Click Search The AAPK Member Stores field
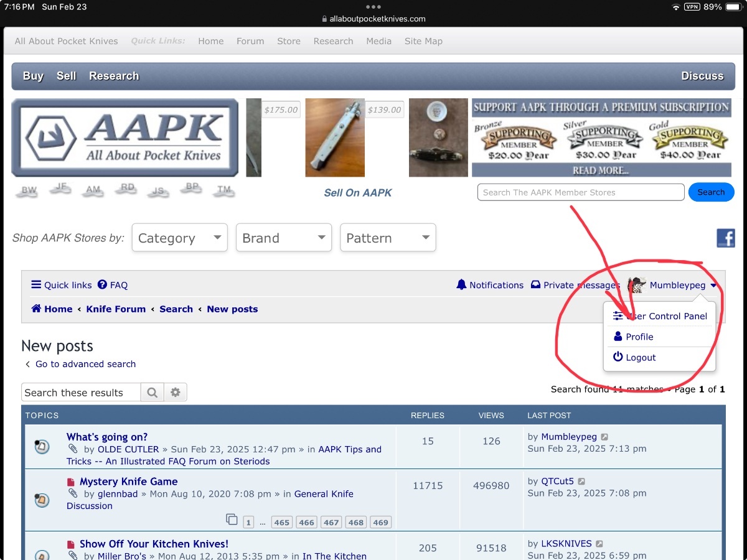 point(581,192)
